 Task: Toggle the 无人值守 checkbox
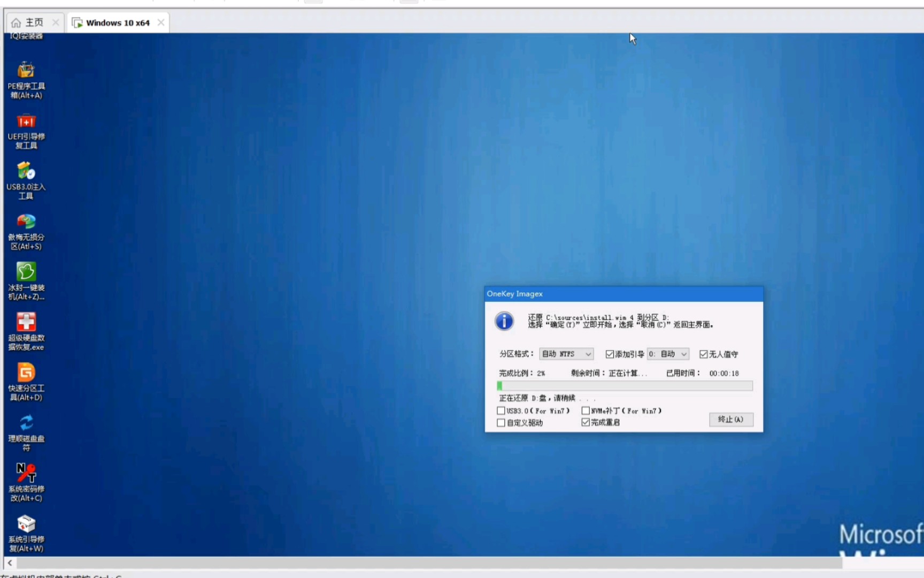[704, 354]
